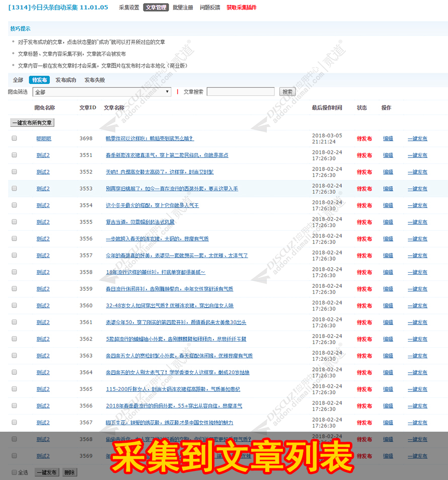448x480 pixels.
Task: Open article title link for ID 3567
Action: [x=169, y=423]
